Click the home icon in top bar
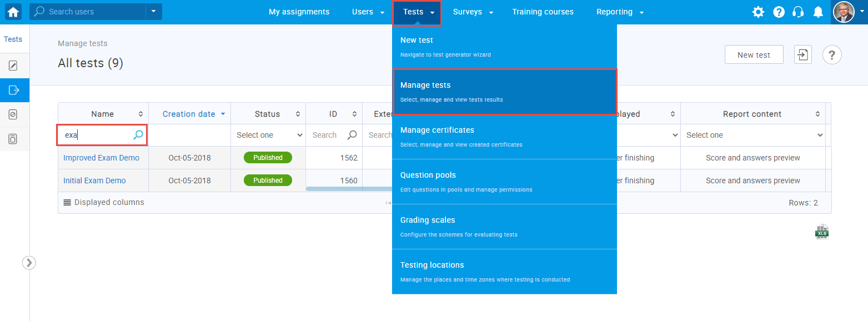Viewport: 868px width, 321px height. pyautogui.click(x=13, y=12)
